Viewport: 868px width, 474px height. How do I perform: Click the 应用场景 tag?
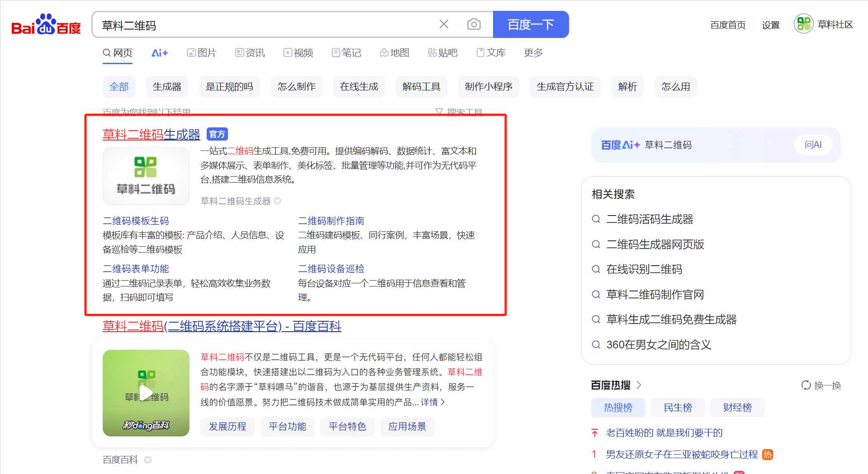click(407, 427)
